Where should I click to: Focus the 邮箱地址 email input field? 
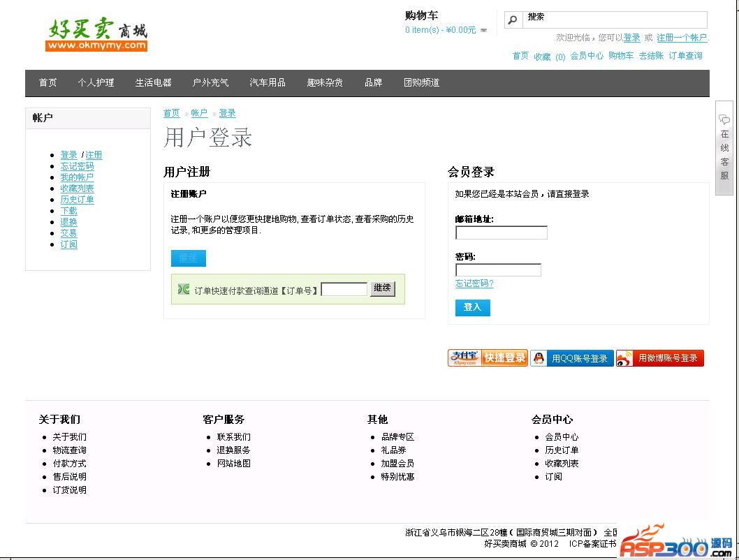pyautogui.click(x=501, y=233)
